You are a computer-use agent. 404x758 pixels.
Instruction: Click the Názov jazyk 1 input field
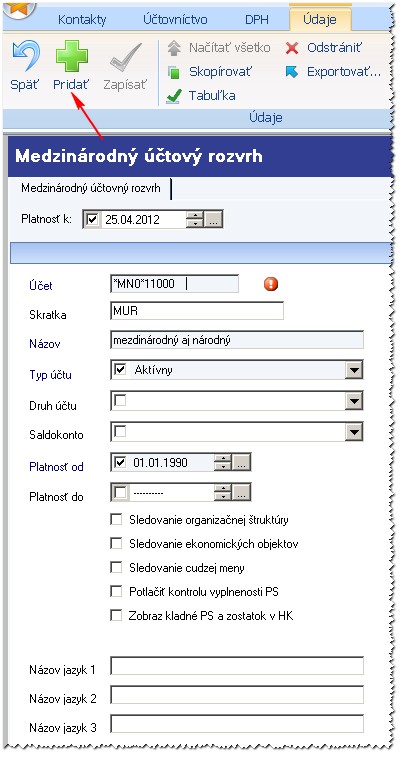point(237,666)
